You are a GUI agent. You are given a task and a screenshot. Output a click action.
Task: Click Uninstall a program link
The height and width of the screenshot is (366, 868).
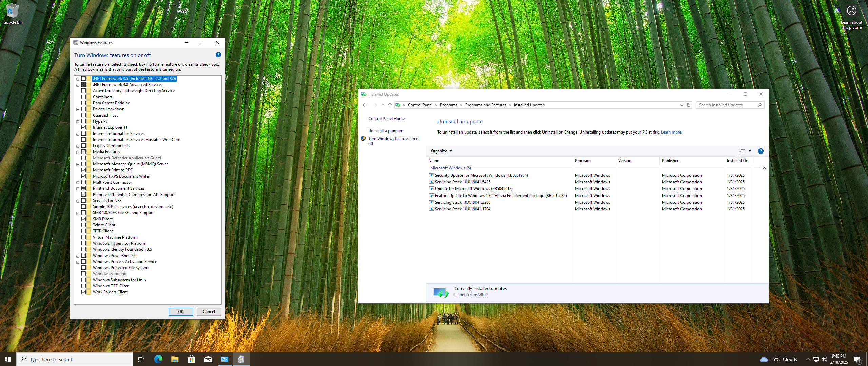[386, 131]
